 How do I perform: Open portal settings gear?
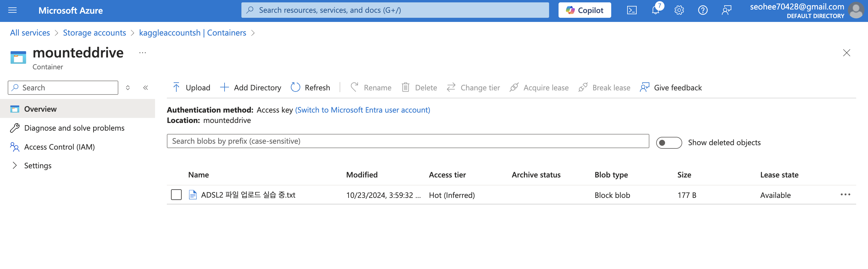pyautogui.click(x=679, y=10)
